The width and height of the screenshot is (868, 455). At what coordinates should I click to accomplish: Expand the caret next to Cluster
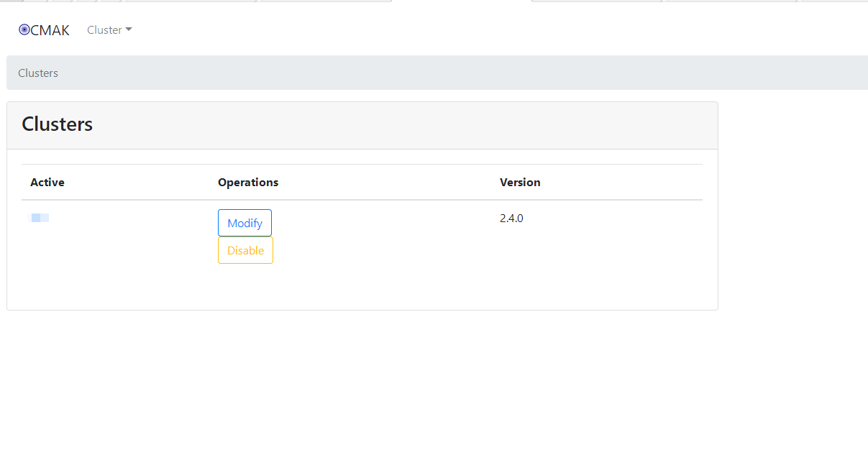[128, 30]
